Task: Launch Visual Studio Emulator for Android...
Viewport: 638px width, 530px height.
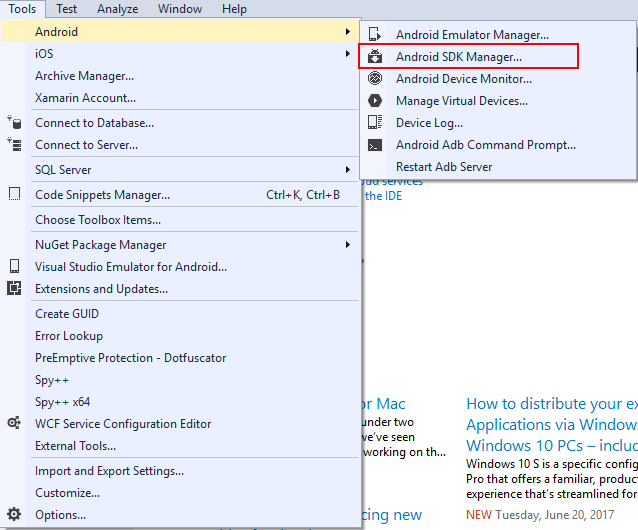Action: tap(180, 266)
